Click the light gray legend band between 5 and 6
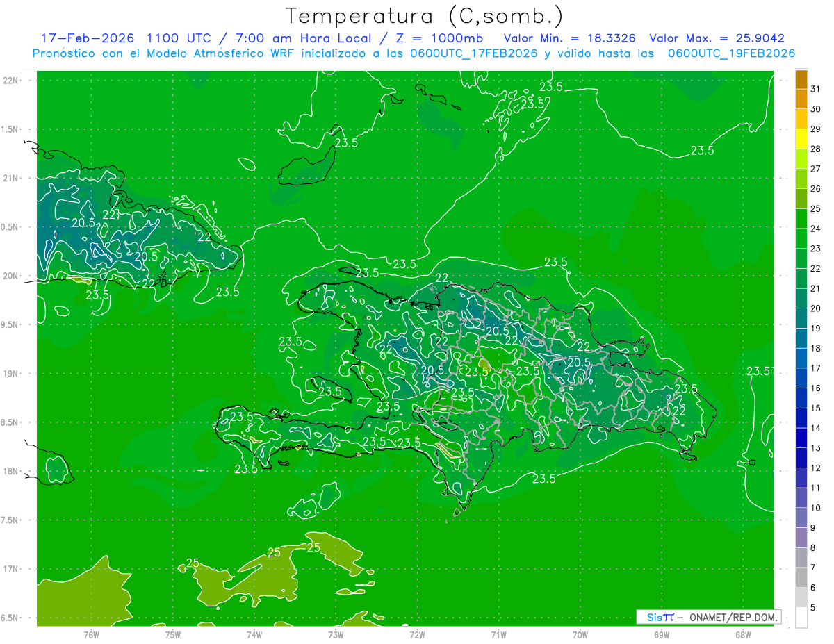The image size is (834, 644). coord(801,597)
